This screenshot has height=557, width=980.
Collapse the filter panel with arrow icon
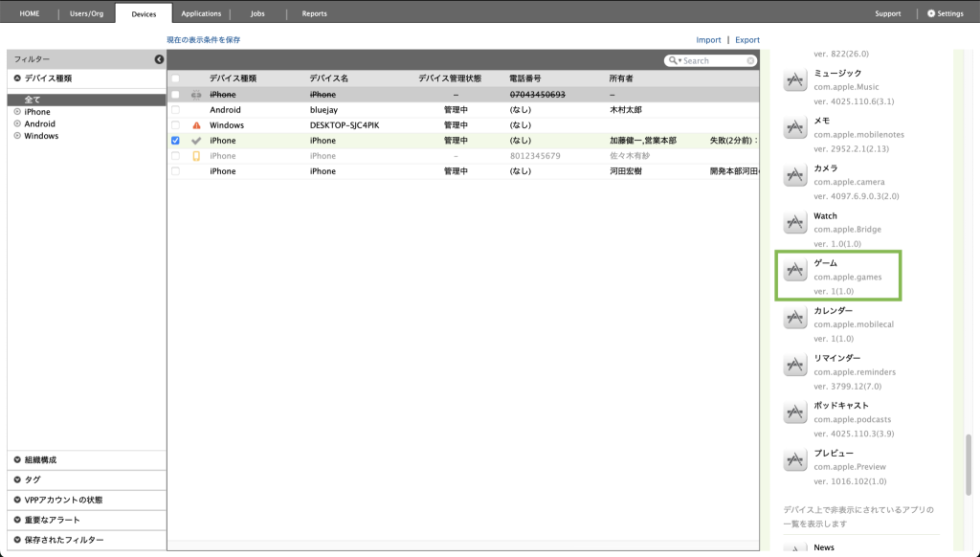[159, 59]
